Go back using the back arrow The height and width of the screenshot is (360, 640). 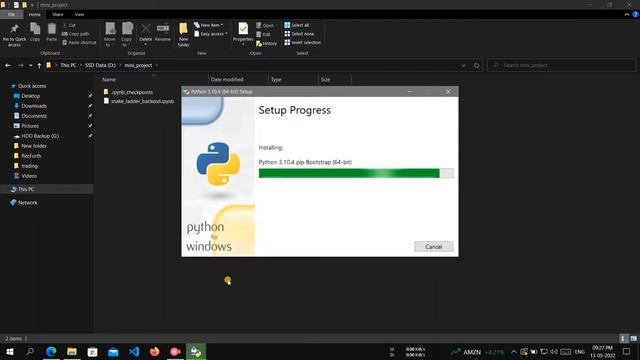click(x=8, y=65)
